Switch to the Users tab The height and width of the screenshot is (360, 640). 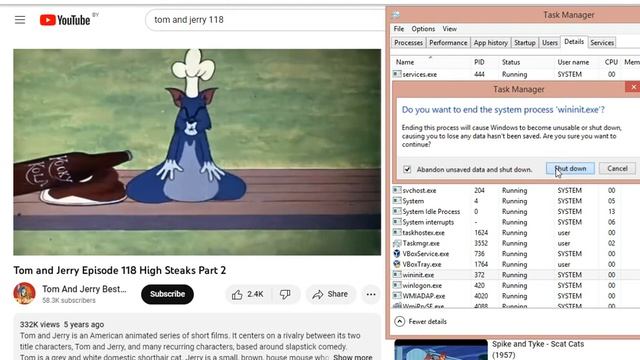[549, 42]
